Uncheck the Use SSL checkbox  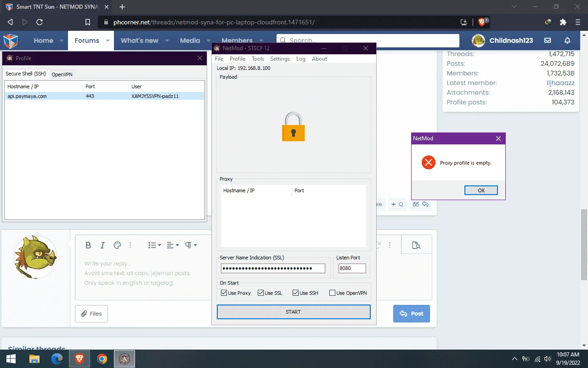pyautogui.click(x=261, y=293)
